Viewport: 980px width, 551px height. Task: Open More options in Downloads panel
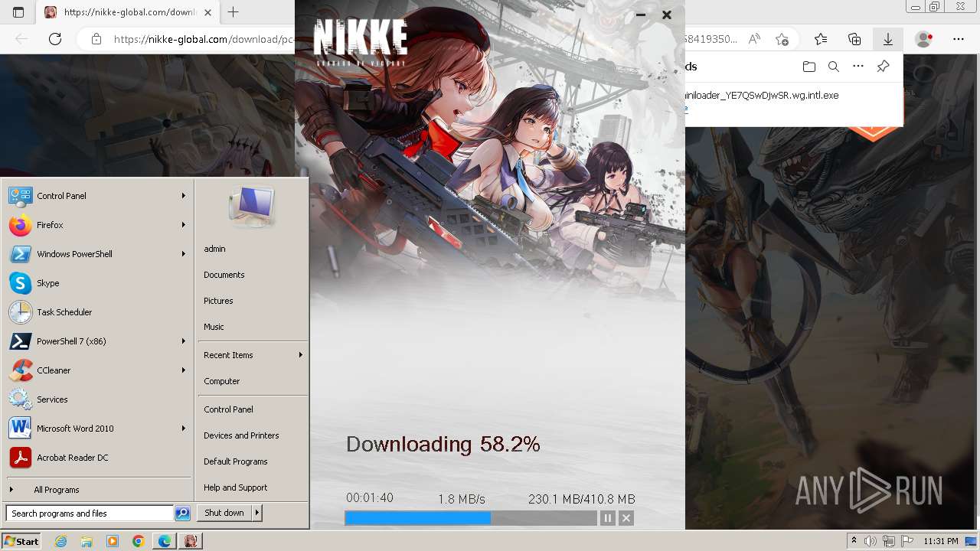(858, 67)
